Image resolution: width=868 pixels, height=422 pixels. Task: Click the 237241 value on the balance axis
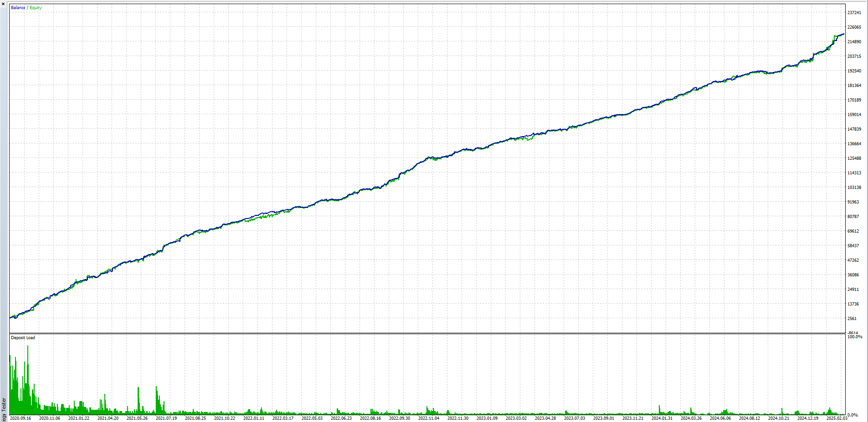pyautogui.click(x=854, y=13)
